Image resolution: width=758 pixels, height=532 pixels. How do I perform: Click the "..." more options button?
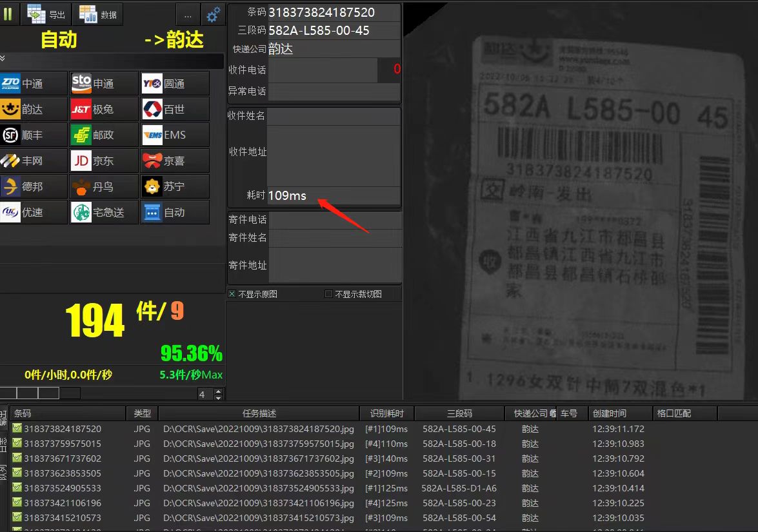point(188,15)
